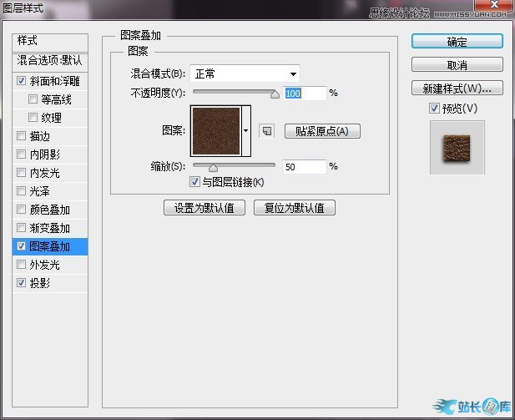Click the create new preset from pattern icon
This screenshot has width=515, height=420.
[266, 131]
